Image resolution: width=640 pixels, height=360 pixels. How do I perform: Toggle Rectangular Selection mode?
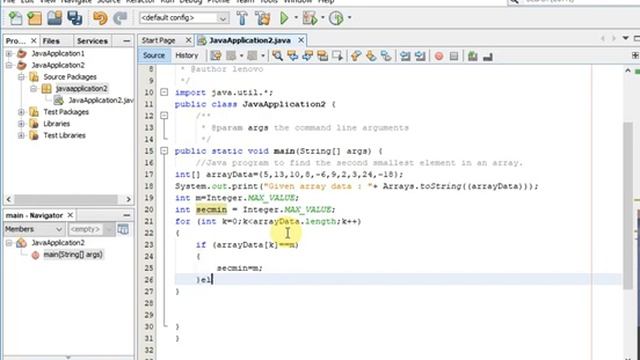pyautogui.click(x=338, y=56)
